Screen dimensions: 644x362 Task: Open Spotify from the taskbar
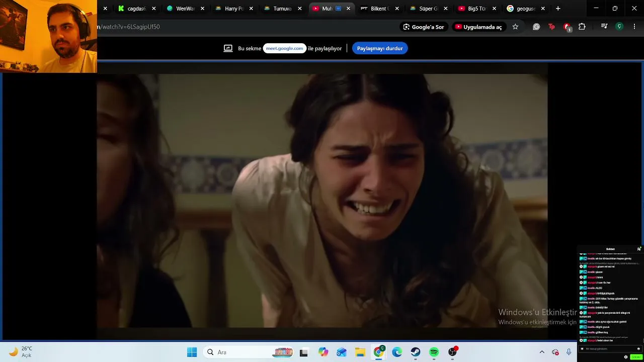pyautogui.click(x=434, y=352)
